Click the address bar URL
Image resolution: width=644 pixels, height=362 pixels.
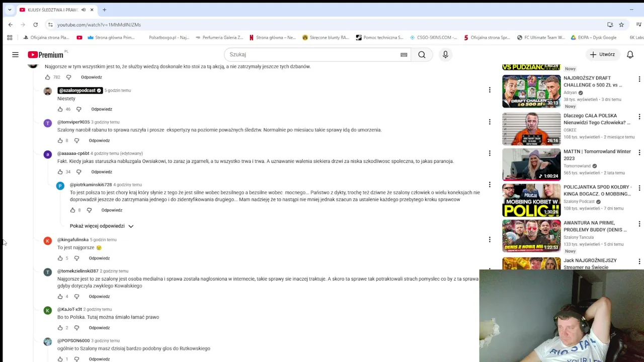[99, 25]
